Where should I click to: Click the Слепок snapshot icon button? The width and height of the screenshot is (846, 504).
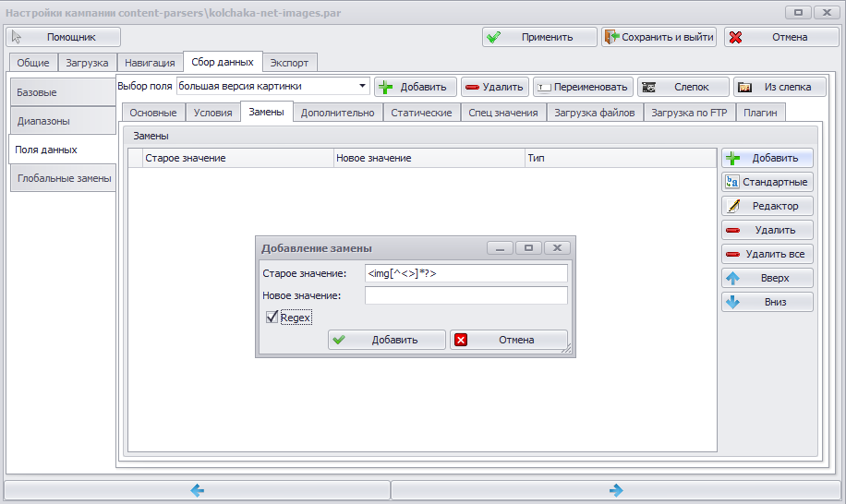pos(683,87)
